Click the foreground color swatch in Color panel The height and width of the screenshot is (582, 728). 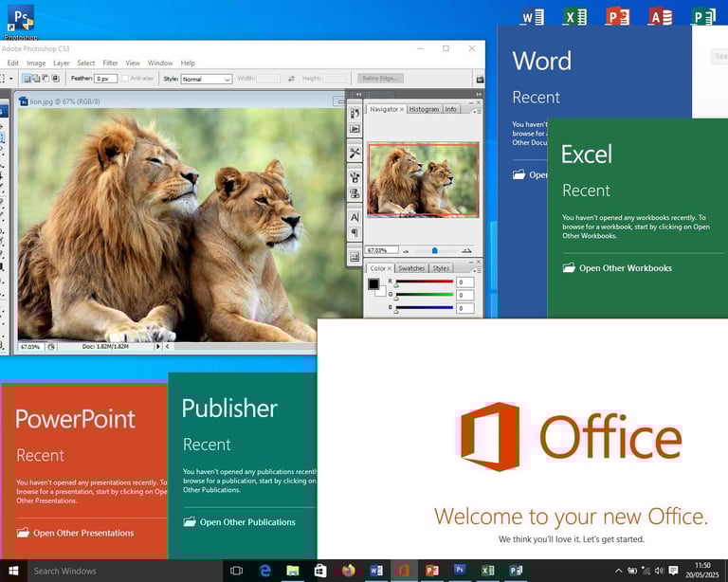click(373, 284)
